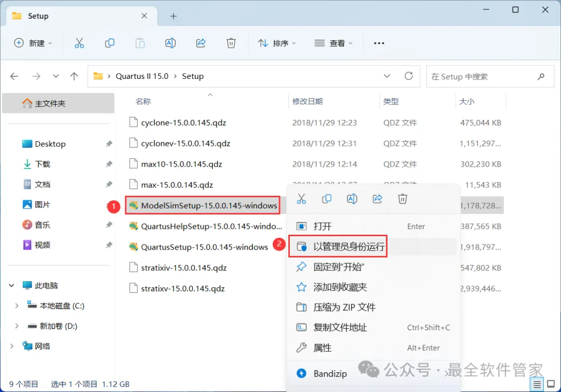The image size is (561, 392).
Task: Click the Cut icon in the context menu
Action: click(x=301, y=199)
